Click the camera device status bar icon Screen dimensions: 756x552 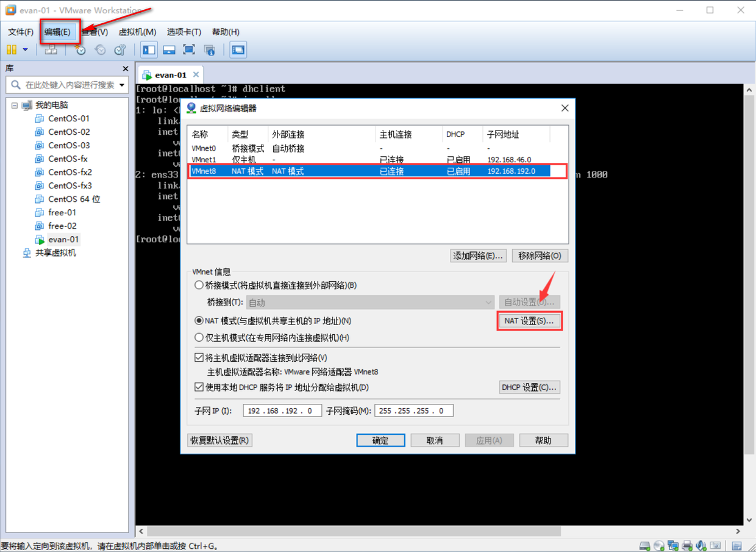[716, 546]
